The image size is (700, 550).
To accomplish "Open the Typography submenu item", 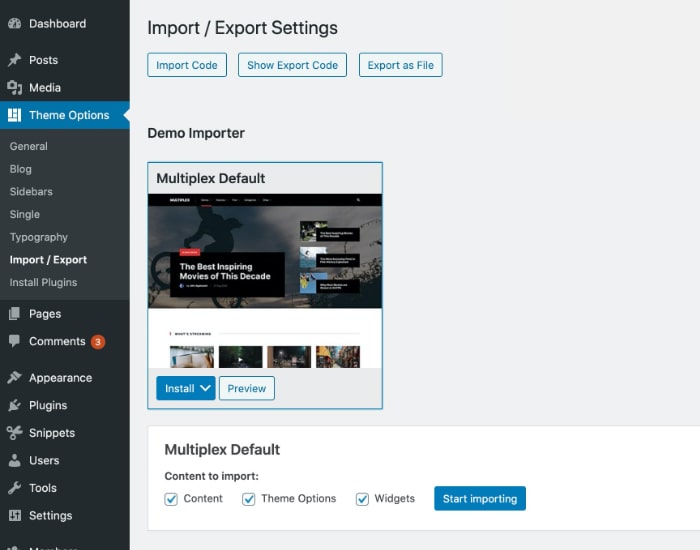I will pos(39,237).
